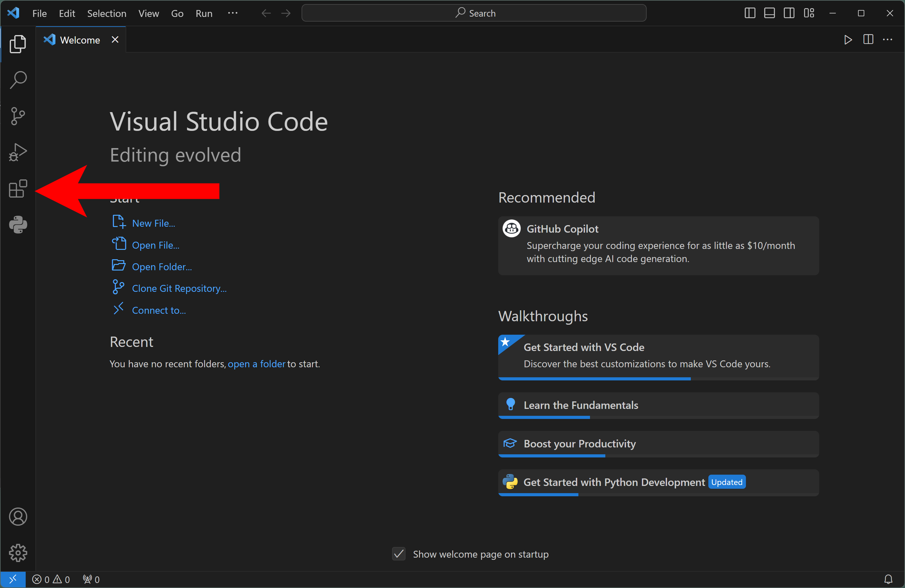This screenshot has width=905, height=588.
Task: Click the ports forwarded status indicator
Action: [91, 579]
